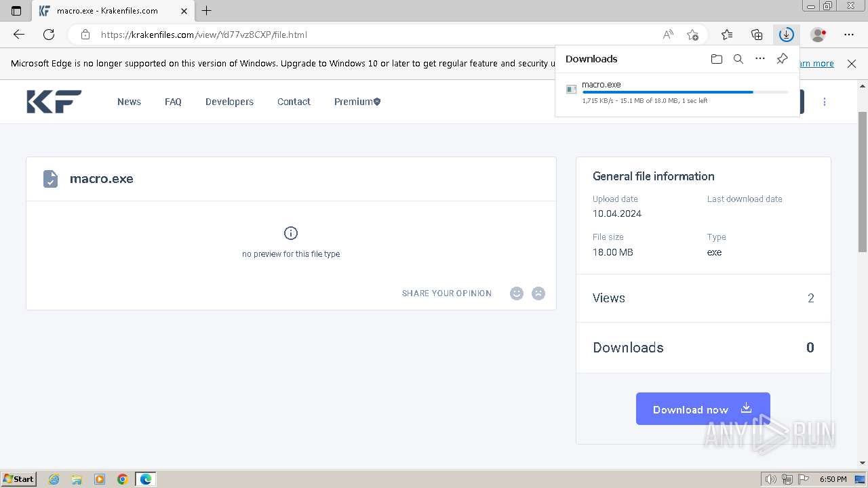Viewport: 868px width, 488px height.
Task: Open the FAQ page
Action: 173,102
